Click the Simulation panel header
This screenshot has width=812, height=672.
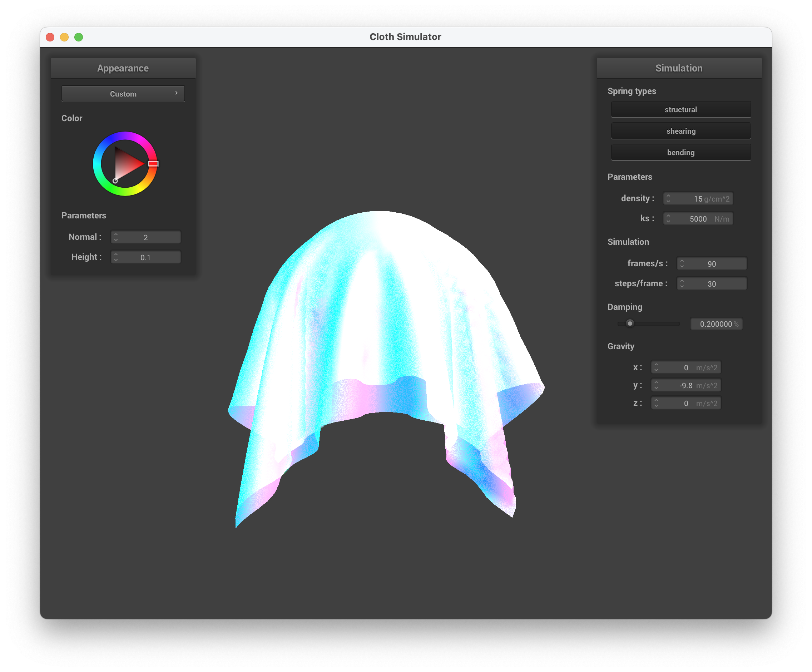(x=679, y=68)
